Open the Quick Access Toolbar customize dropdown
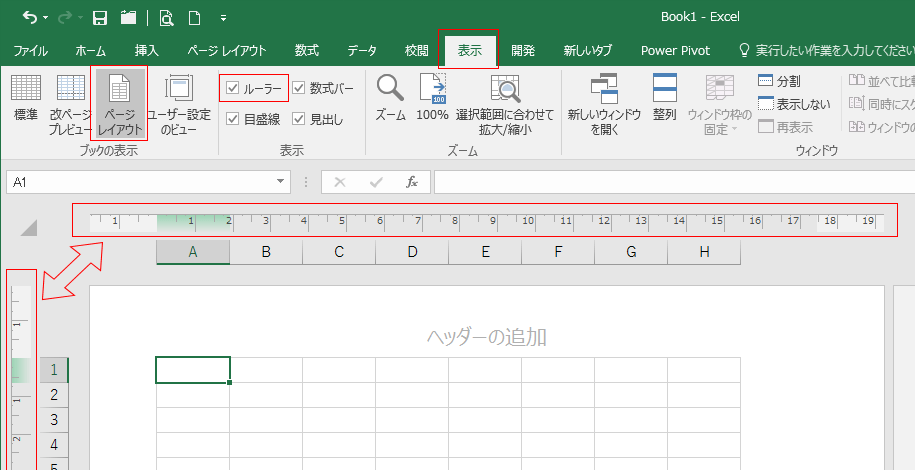 pyautogui.click(x=223, y=18)
